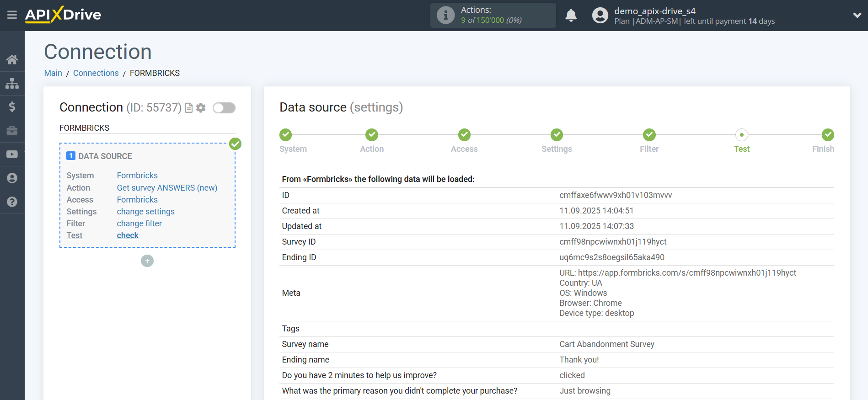The image size is (868, 400).
Task: Select Ending ID value uq6mc9s2s8oegsil65aka490
Action: 612,257
